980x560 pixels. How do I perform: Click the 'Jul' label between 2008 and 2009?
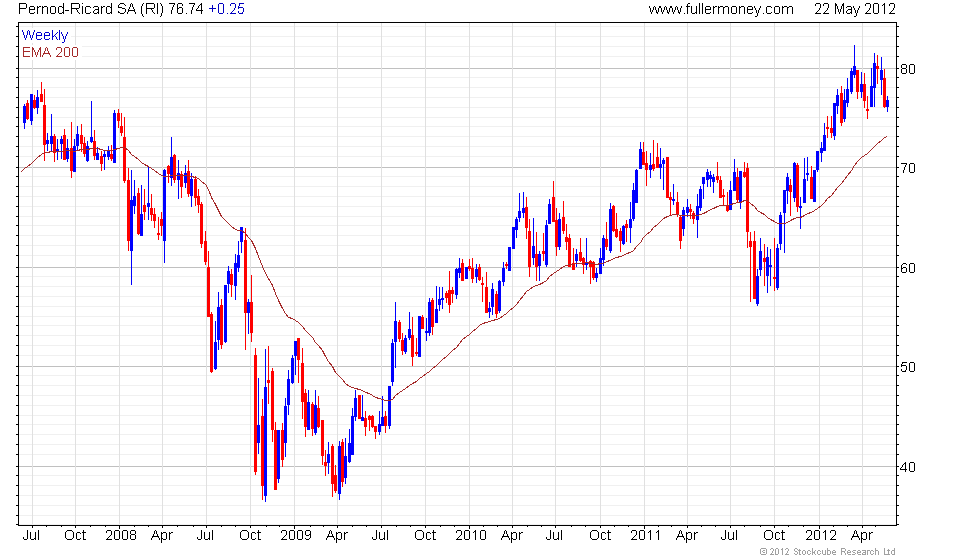tap(206, 536)
